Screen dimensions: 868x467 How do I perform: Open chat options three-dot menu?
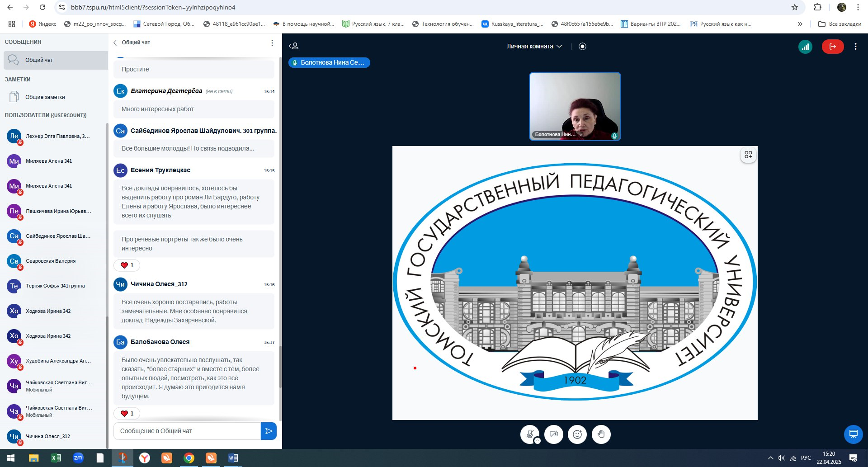(x=272, y=43)
